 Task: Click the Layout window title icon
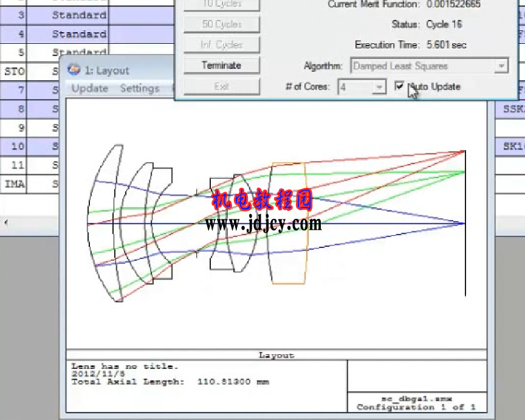pyautogui.click(x=74, y=69)
